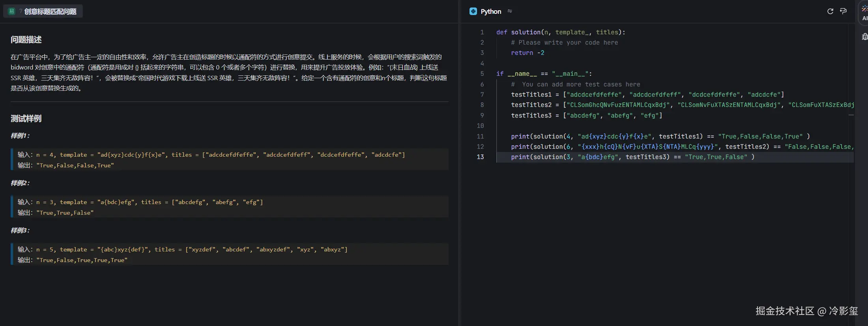This screenshot has width=868, height=326.
Task: Click the '# Please write your code here' comment
Action: [565, 43]
